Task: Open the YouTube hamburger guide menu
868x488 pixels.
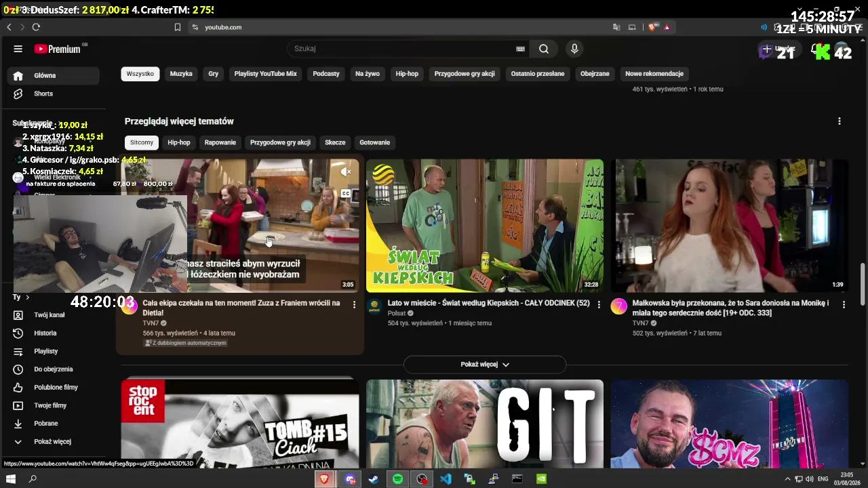Action: (x=18, y=49)
